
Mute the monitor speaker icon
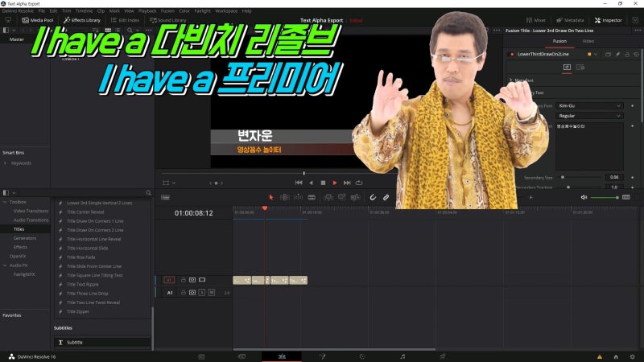(x=584, y=197)
